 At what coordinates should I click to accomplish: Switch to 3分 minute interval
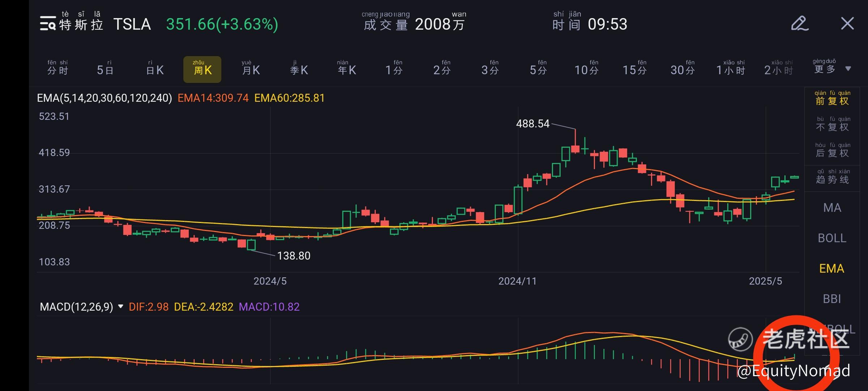click(x=490, y=68)
